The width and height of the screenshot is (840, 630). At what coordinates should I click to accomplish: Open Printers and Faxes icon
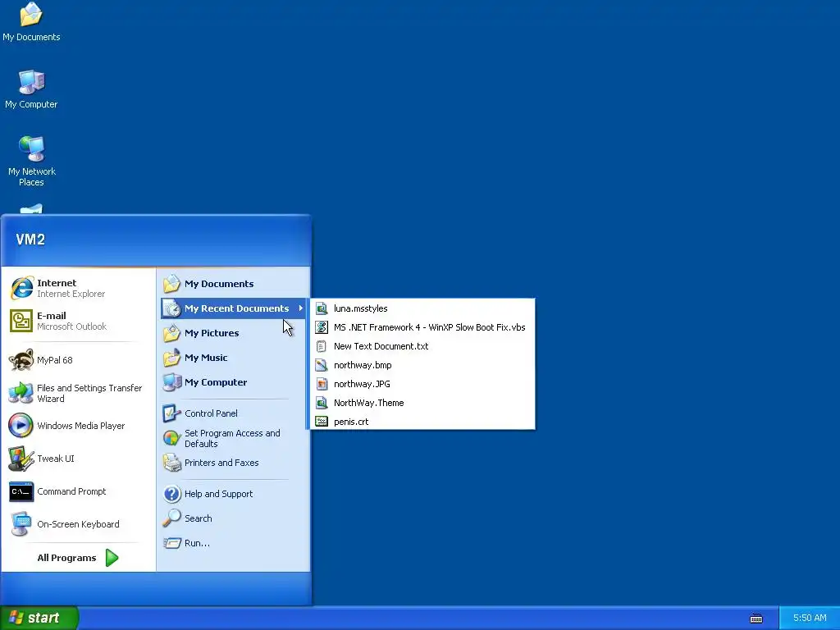172,463
